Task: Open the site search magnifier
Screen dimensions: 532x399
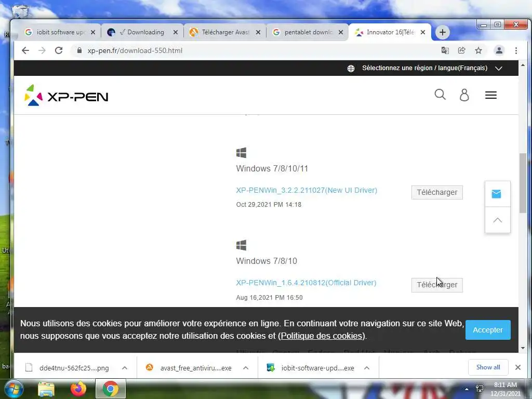Action: coord(440,95)
